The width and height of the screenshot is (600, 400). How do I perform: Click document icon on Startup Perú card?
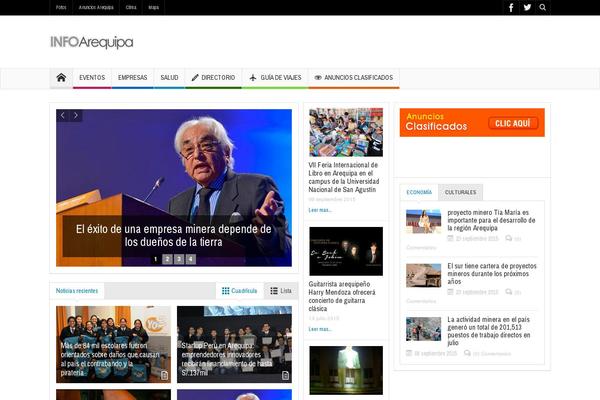(x=285, y=375)
